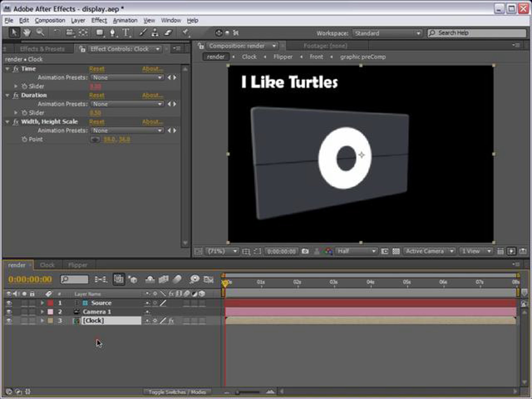The height and width of the screenshot is (399, 532).
Task: Select the Zoom magnifier tool
Action: point(40,32)
